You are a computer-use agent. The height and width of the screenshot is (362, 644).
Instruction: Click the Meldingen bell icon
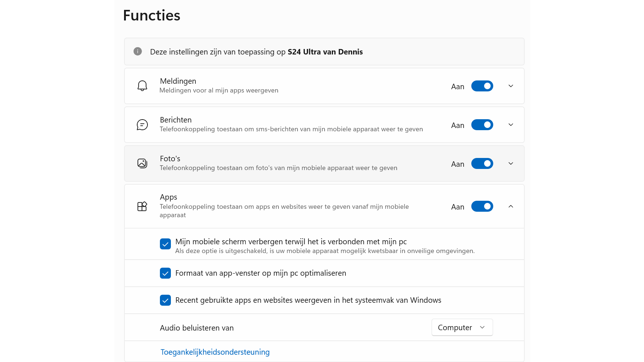click(142, 86)
